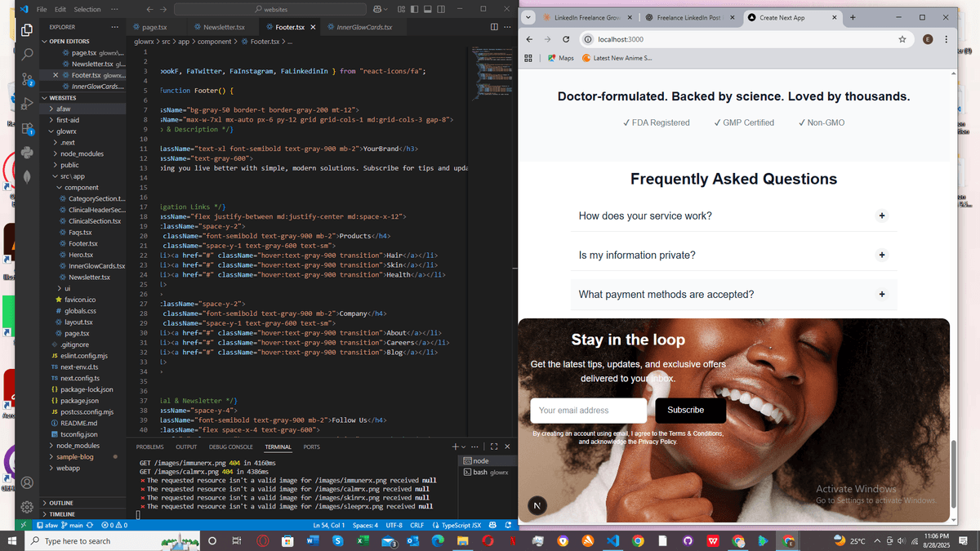Expand the 'How does your service work?' FAQ
This screenshot has width=980, height=551.
click(x=881, y=216)
